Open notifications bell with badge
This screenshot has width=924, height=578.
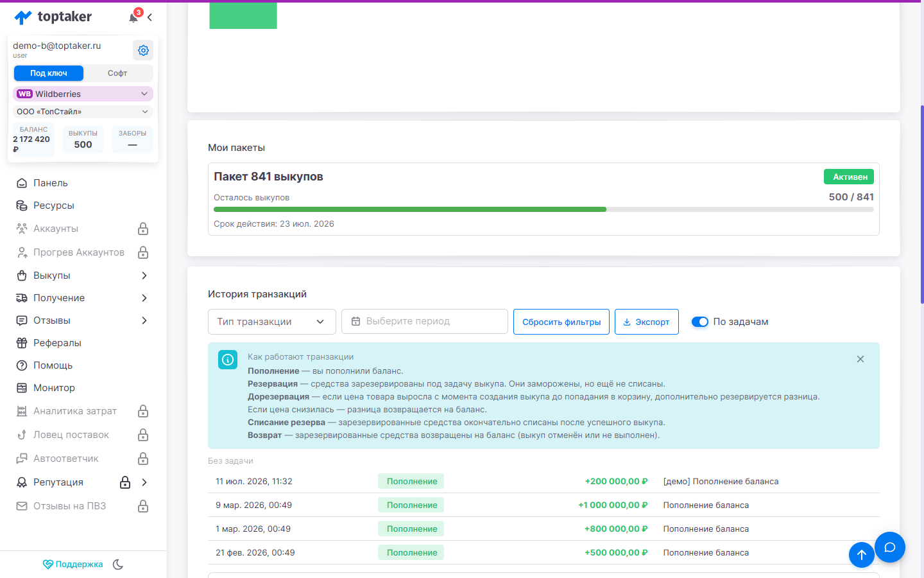[x=133, y=17]
